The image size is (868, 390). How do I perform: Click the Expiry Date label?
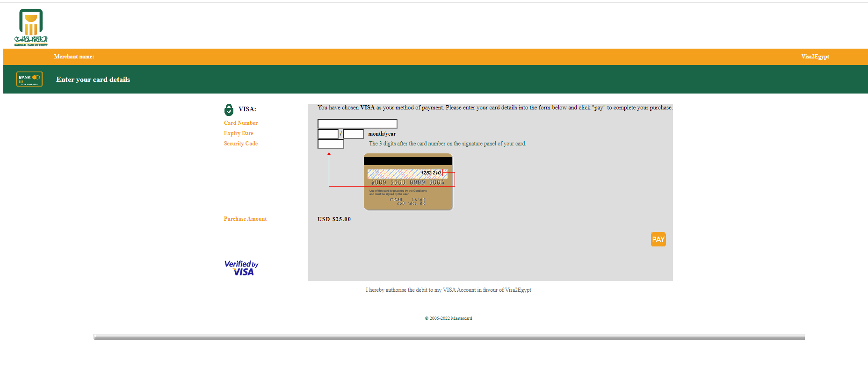(x=239, y=133)
